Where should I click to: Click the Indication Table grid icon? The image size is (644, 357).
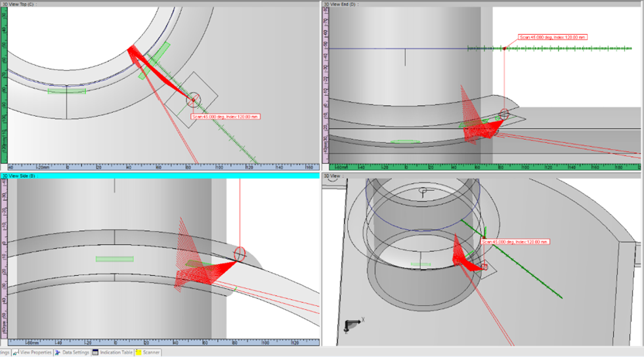coord(95,352)
